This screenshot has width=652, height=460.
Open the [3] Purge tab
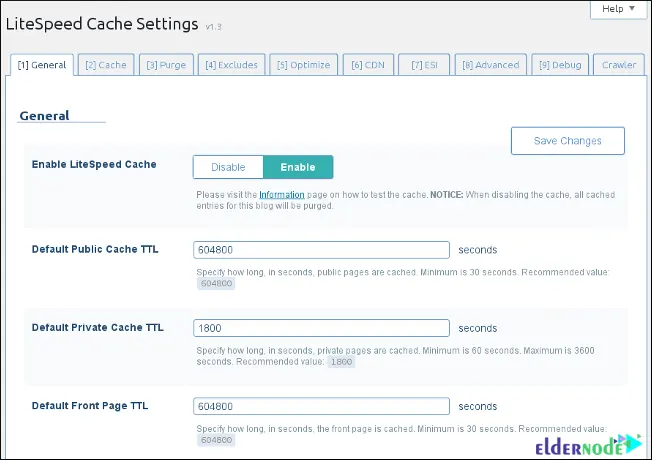[166, 65]
